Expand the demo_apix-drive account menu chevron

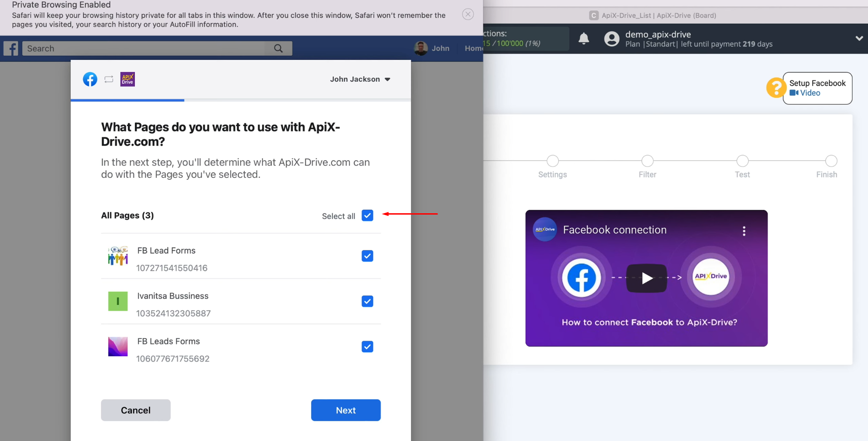(859, 38)
